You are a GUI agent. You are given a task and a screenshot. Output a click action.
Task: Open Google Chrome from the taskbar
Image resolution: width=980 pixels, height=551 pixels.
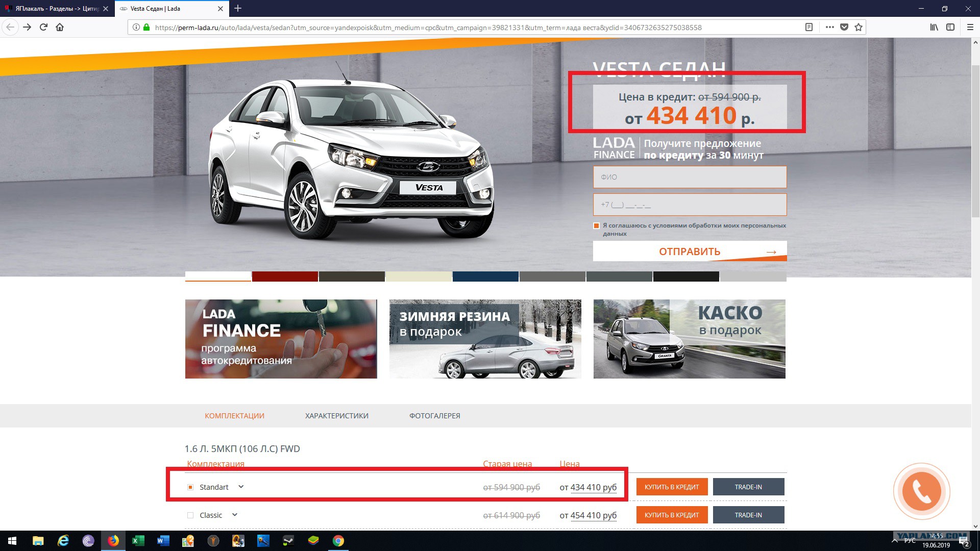coord(338,541)
